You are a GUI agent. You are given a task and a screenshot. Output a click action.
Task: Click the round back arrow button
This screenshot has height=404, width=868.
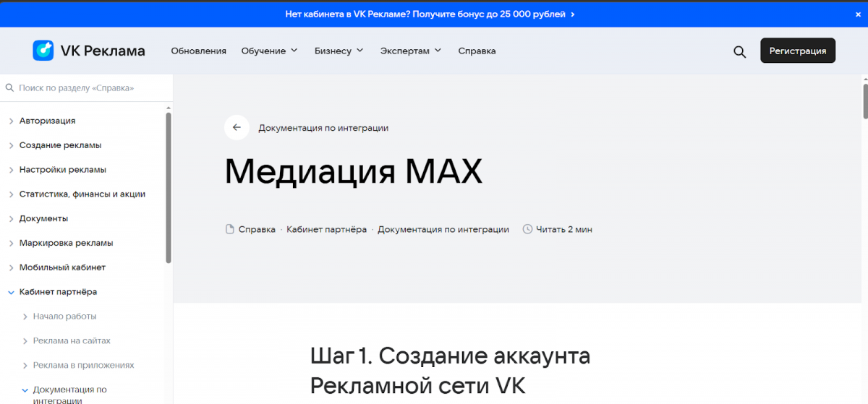click(x=237, y=128)
